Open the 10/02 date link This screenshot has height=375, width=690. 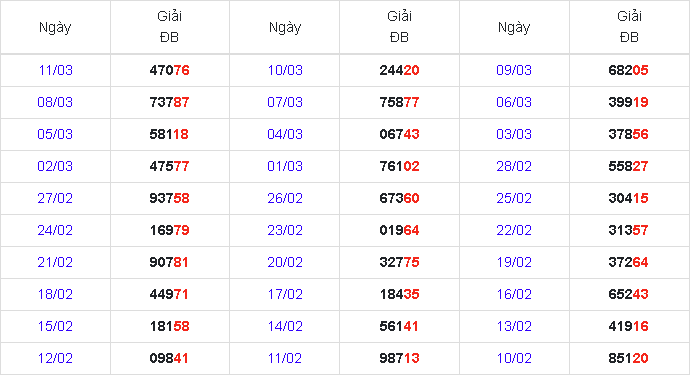tap(514, 359)
